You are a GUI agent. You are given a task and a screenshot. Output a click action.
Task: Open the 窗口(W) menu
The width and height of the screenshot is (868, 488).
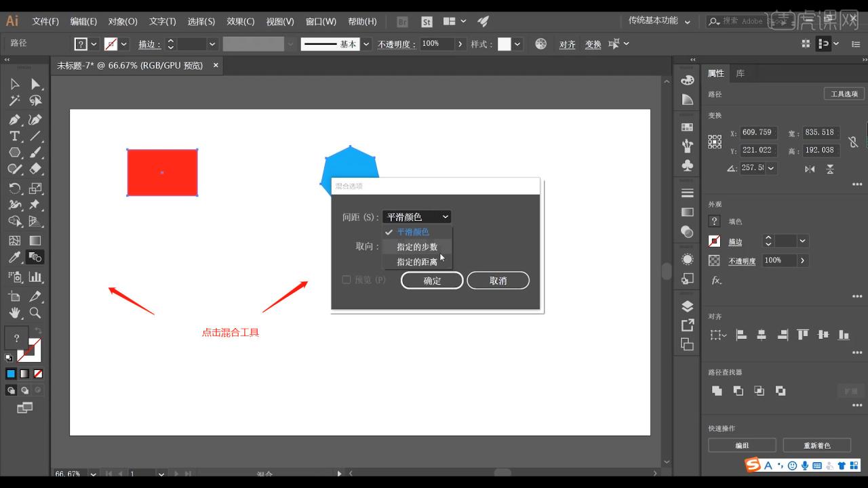pyautogui.click(x=321, y=21)
